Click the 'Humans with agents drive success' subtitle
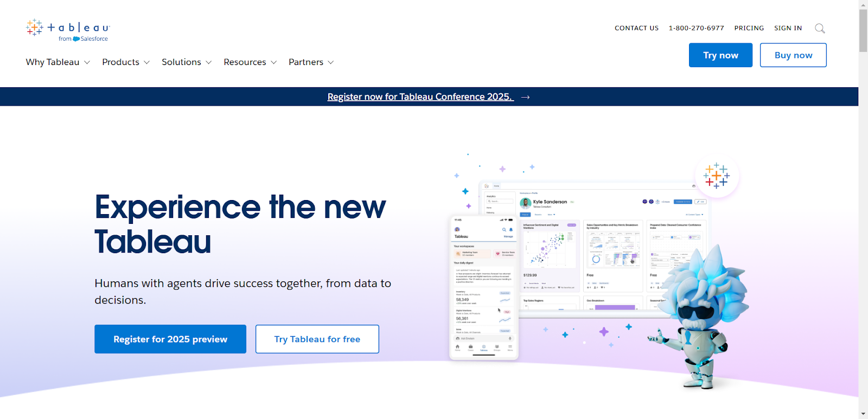This screenshot has width=868, height=419. click(242, 292)
